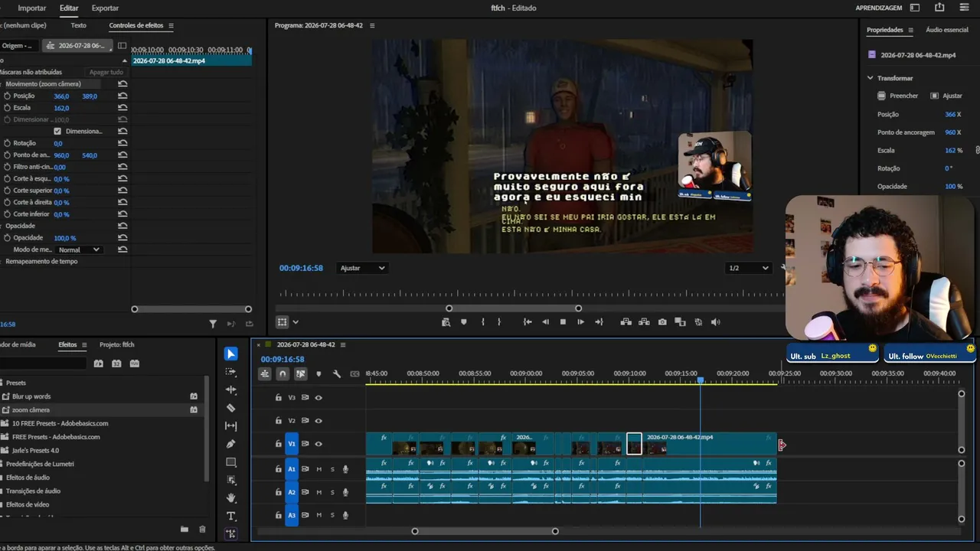
Task: Click the Ajustar button in Propriedades
Action: click(x=946, y=96)
